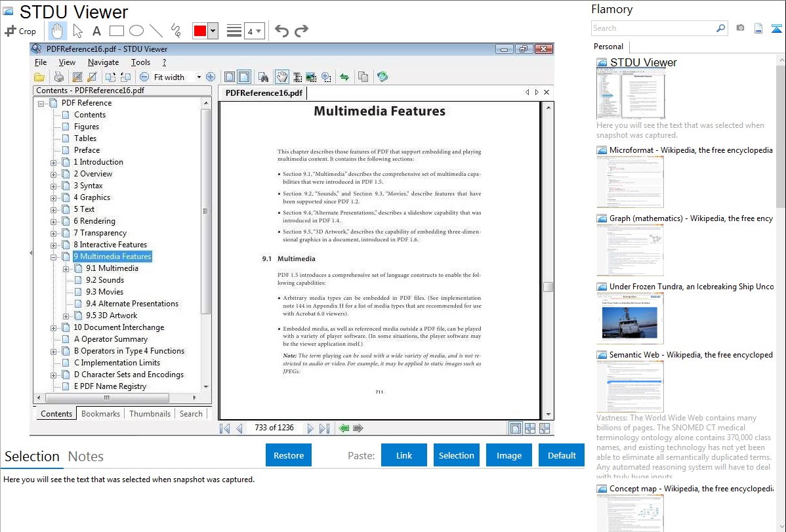Click the red color swatch
The image size is (786, 532).
pos(199,31)
